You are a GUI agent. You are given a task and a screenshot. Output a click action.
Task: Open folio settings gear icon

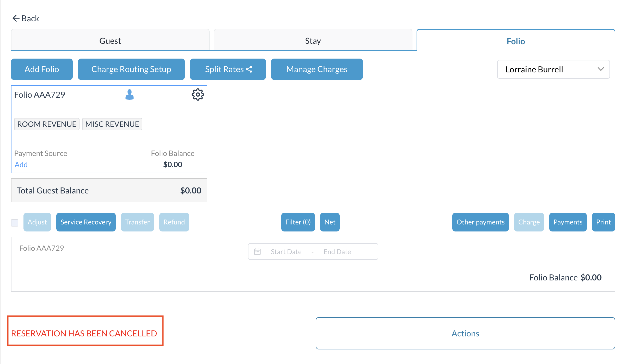click(198, 95)
